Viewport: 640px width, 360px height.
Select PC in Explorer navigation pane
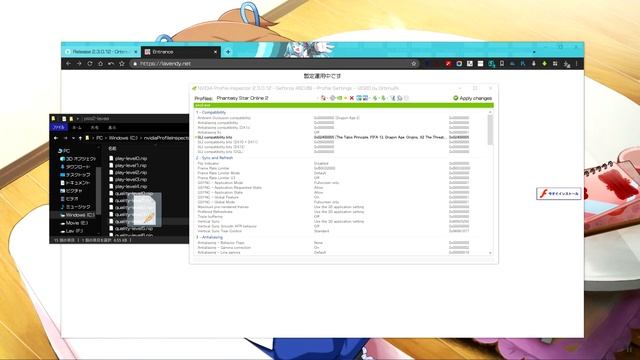[64, 151]
